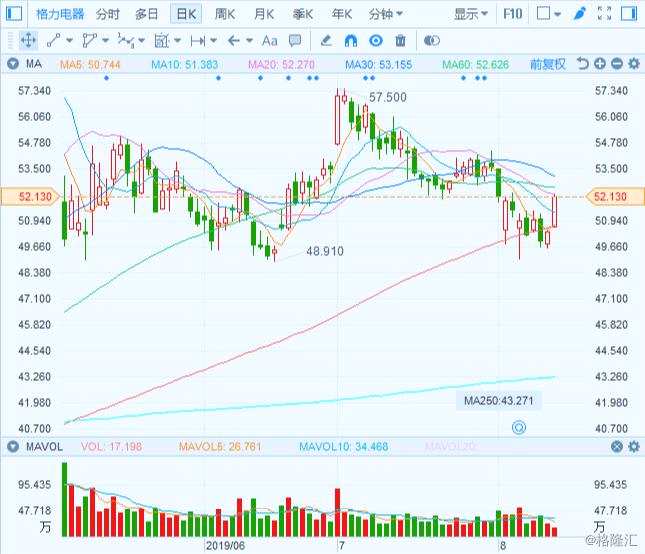This screenshot has height=554, width=645.
Task: Click the eraser pencil edit icon
Action: coord(326,40)
